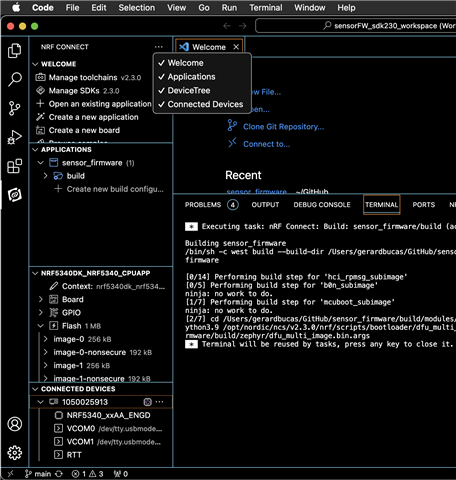
Task: Expand the image-0 256 kB node
Action: [46, 339]
